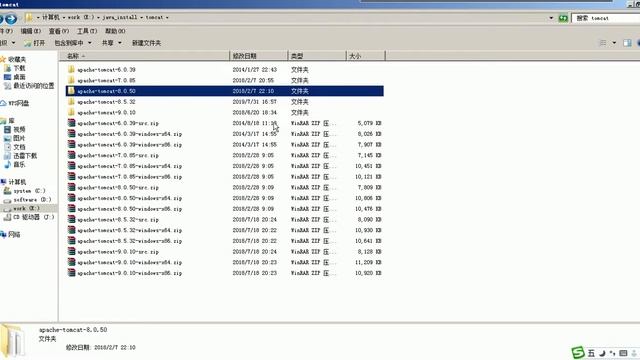640x360 pixels.
Task: Open the Music (音乐) library
Action: (x=15, y=164)
